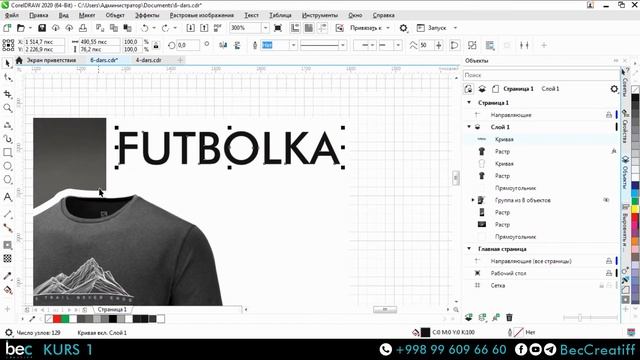Select the Drop Shadow tool

tap(7, 245)
